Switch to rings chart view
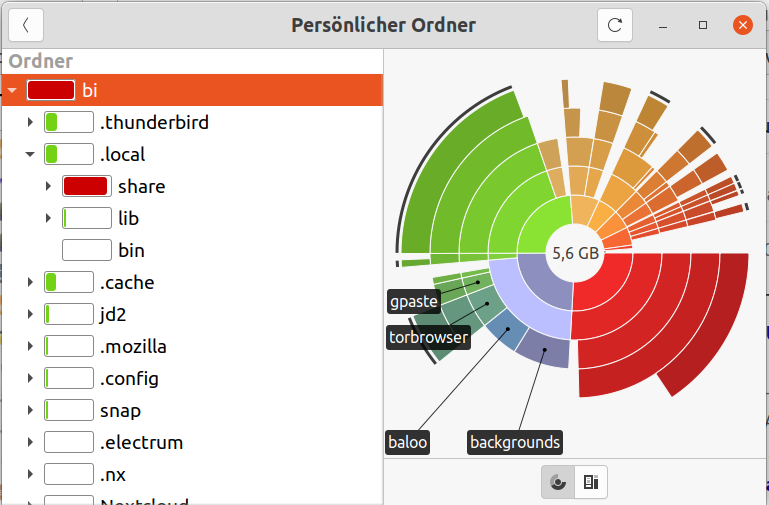 [x=558, y=482]
